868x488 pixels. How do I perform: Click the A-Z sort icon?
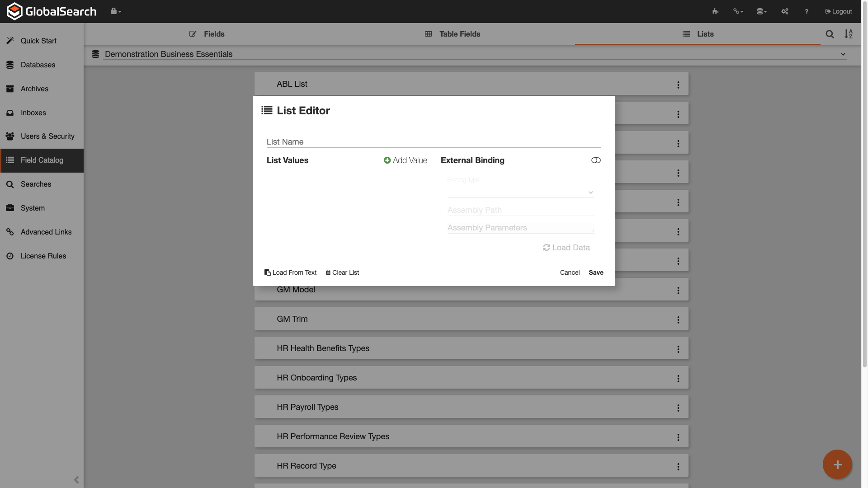pyautogui.click(x=849, y=34)
